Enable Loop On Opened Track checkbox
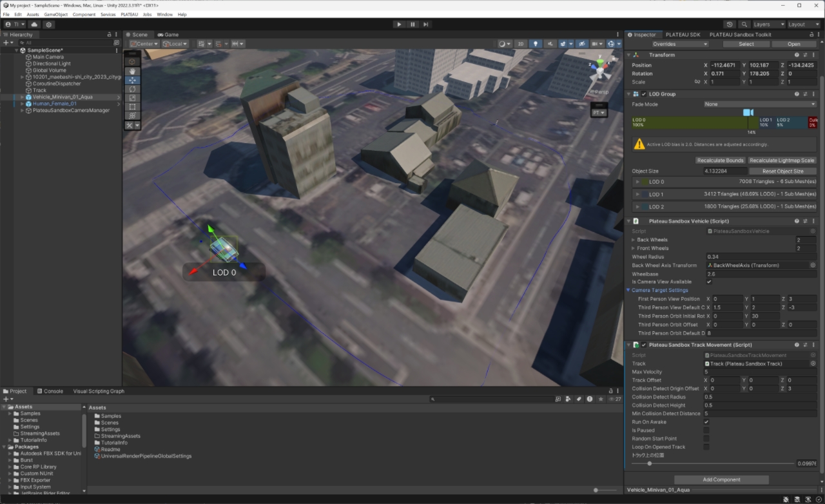Image resolution: width=825 pixels, height=504 pixels. tap(706, 447)
